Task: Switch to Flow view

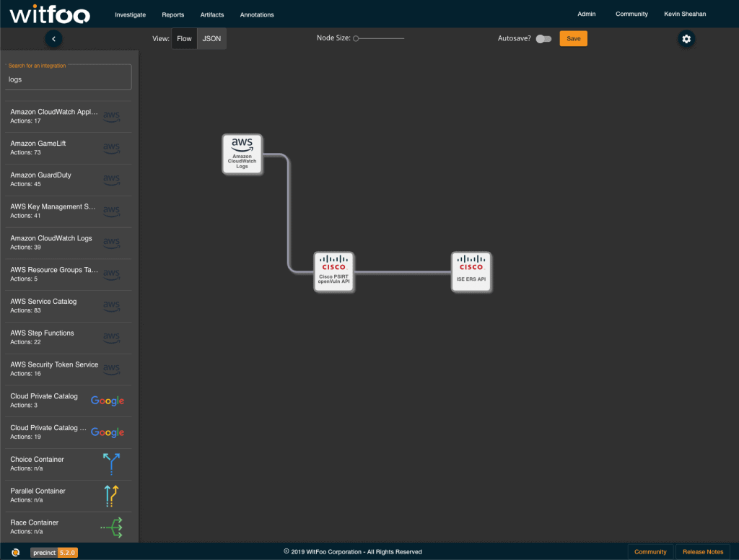Action: pyautogui.click(x=184, y=39)
